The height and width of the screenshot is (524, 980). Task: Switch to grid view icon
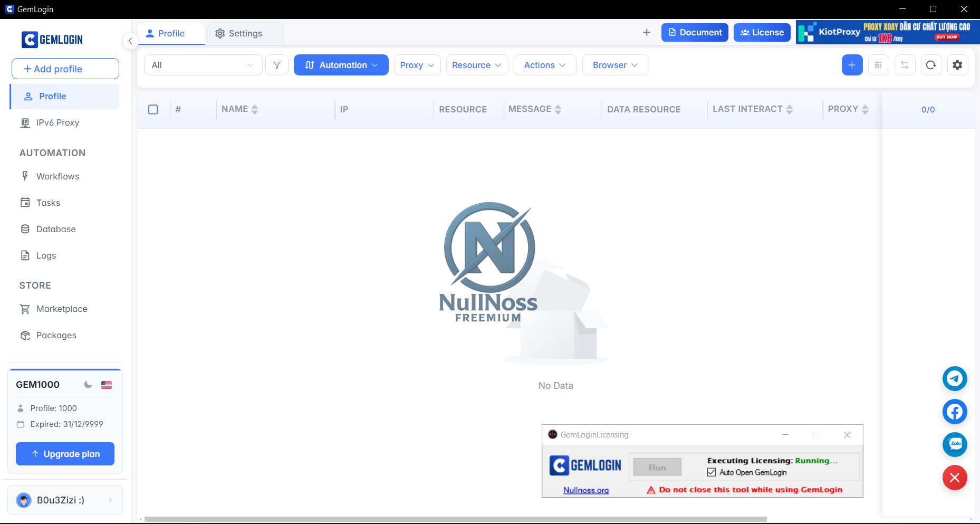coord(878,65)
